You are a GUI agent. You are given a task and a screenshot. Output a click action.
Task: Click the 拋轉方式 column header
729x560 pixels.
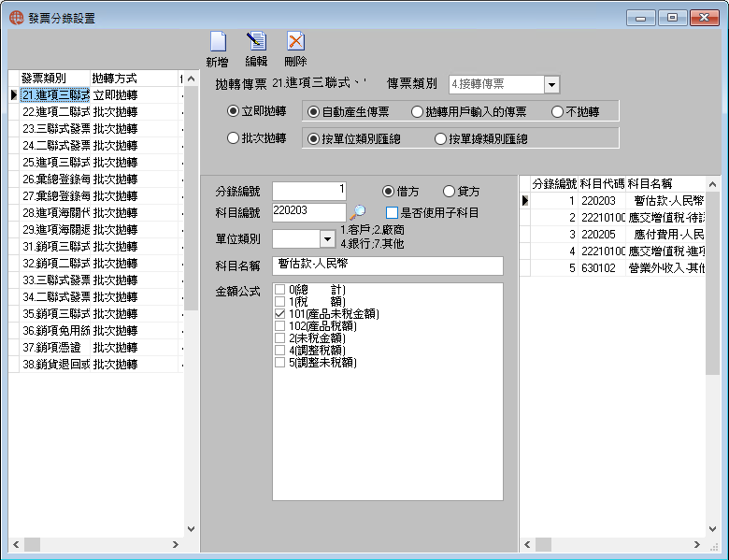point(134,79)
